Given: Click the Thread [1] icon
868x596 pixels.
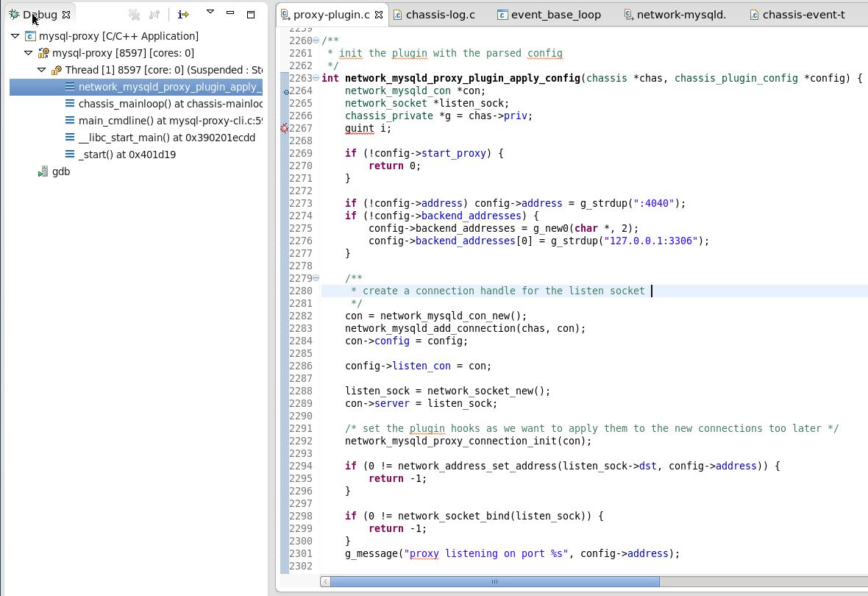Looking at the screenshot, I should tap(57, 71).
